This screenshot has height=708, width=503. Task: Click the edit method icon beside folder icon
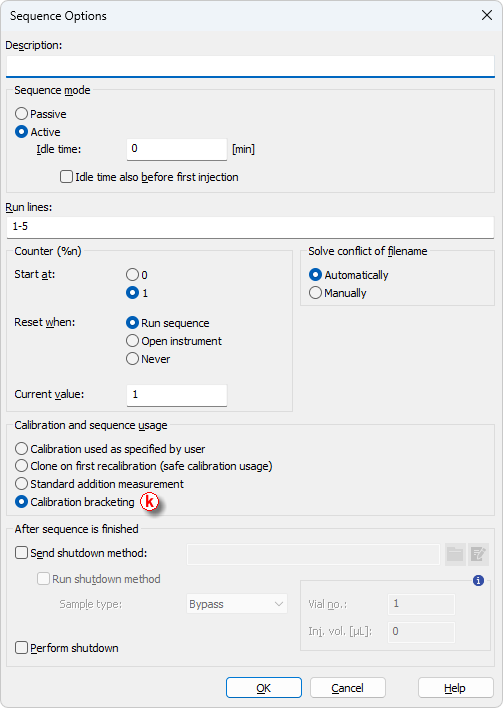click(x=478, y=554)
